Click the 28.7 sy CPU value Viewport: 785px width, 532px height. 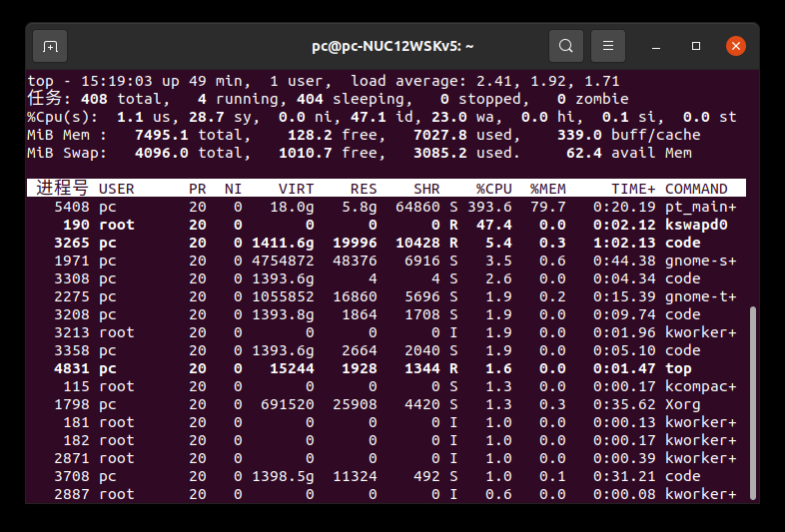point(207,117)
